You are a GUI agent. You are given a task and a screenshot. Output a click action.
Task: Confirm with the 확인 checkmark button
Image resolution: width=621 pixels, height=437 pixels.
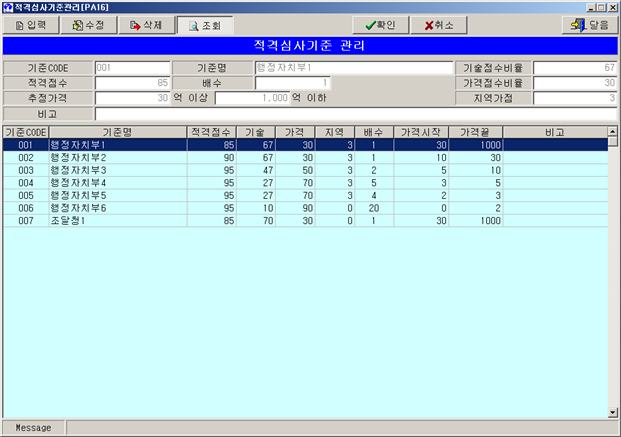[380, 25]
